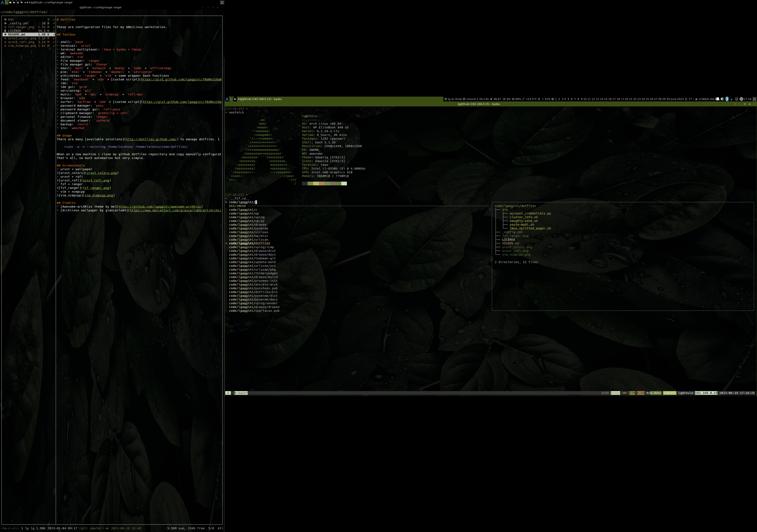Expand the bin directory in ranger
Image resolution: width=757 pixels, height=532 pixels.
point(11,20)
